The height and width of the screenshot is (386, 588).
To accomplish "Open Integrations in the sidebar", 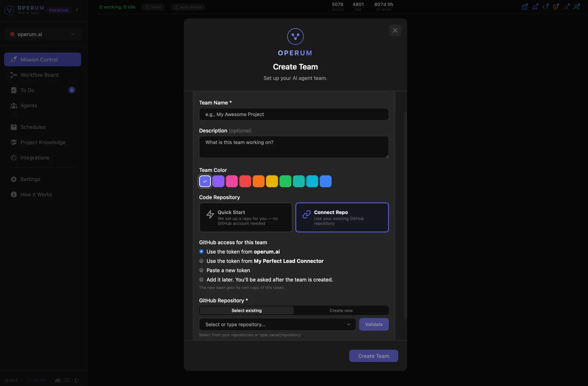I will pyautogui.click(x=43, y=158).
